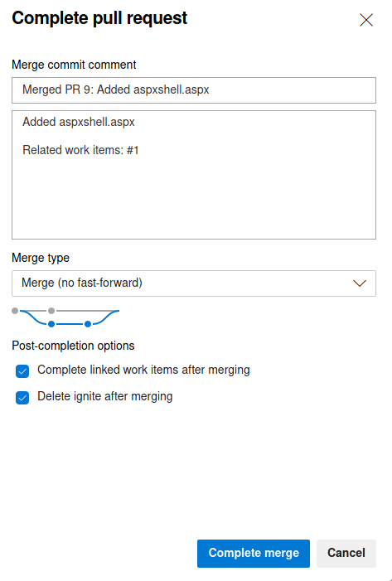The height and width of the screenshot is (581, 392).
Task: Click "Delete ignite after merging" label text
Action: [105, 396]
